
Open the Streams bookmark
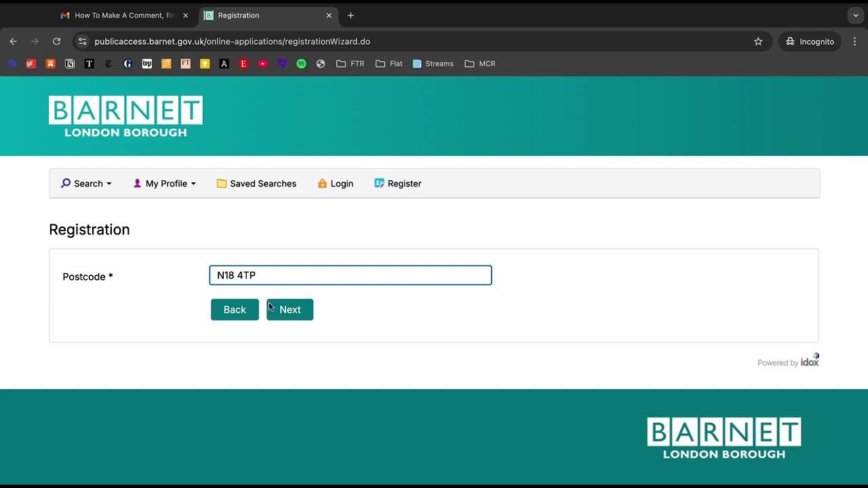pos(433,64)
